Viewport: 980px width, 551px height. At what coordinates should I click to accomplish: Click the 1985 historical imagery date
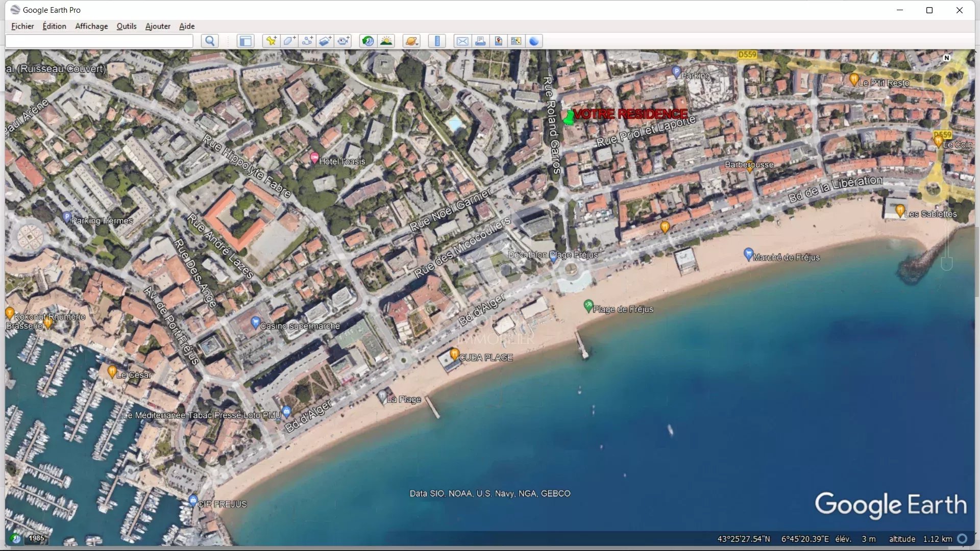(36, 538)
